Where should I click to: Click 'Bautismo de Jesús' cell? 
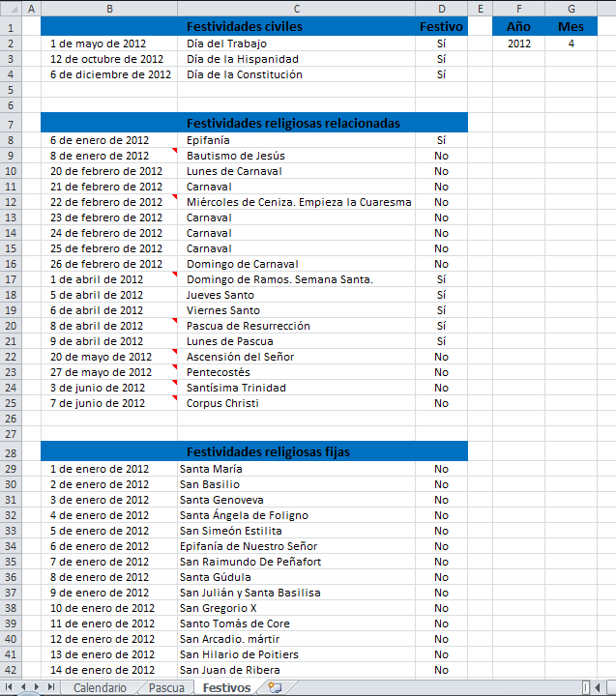pyautogui.click(x=297, y=156)
